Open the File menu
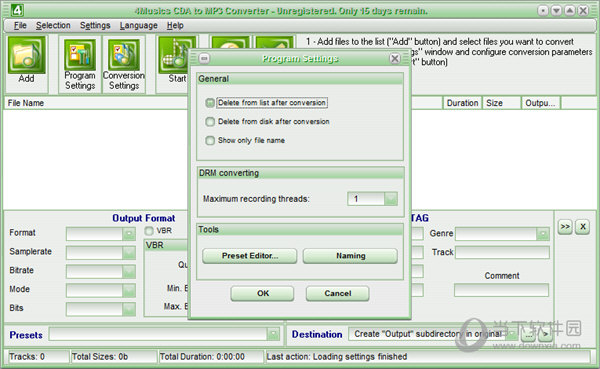This screenshot has height=369, width=600. (20, 26)
